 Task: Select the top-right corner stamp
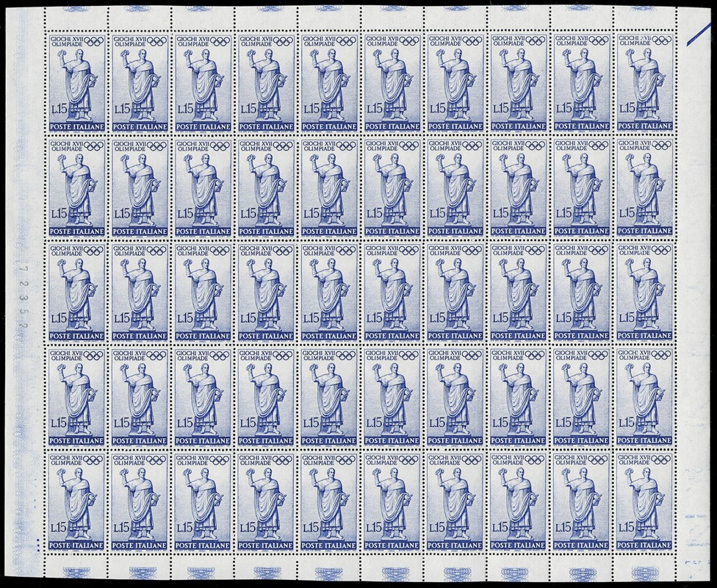click(x=644, y=82)
